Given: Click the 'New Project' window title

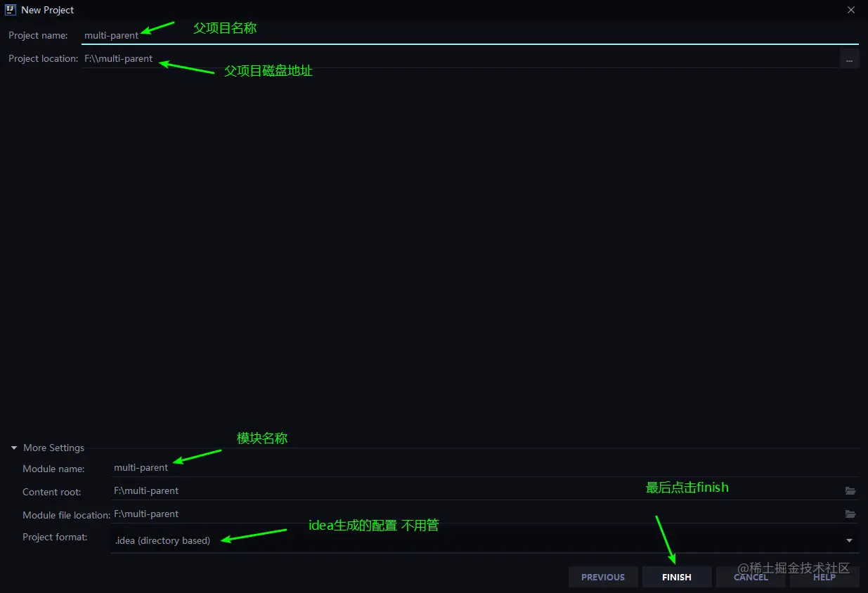Looking at the screenshot, I should [48, 10].
